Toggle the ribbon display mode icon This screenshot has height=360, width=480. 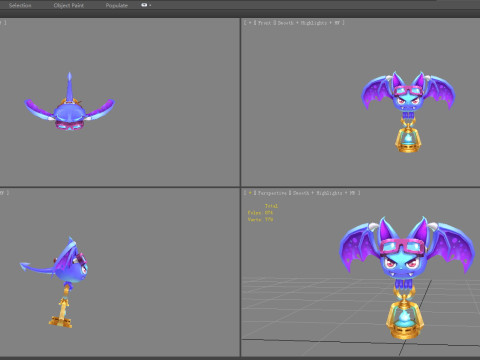(144, 5)
